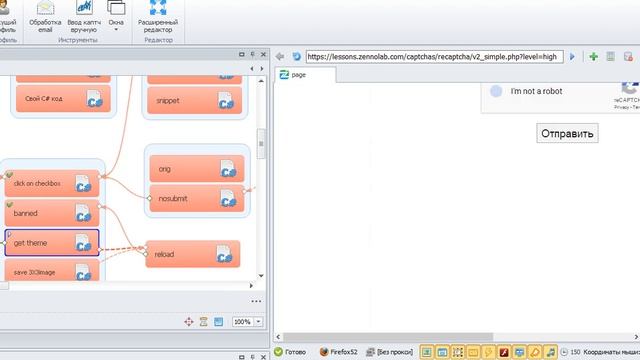
Task: Click the next-tab arrow in project panel
Action: point(262,69)
